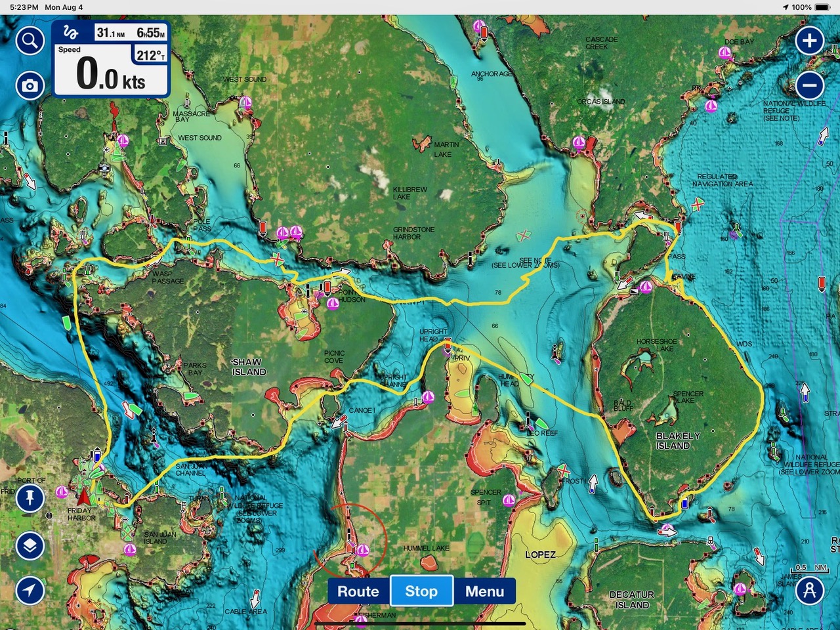
Task: Tap the 212°T heading readout
Action: [x=150, y=55]
